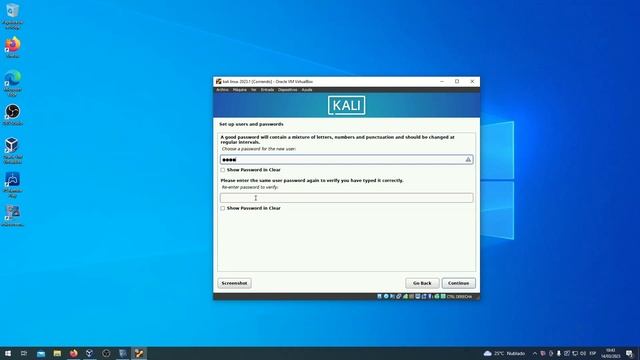Click the shared folders icon in VM status bar
Image resolution: width=640 pixels, height=360 pixels.
point(411,296)
